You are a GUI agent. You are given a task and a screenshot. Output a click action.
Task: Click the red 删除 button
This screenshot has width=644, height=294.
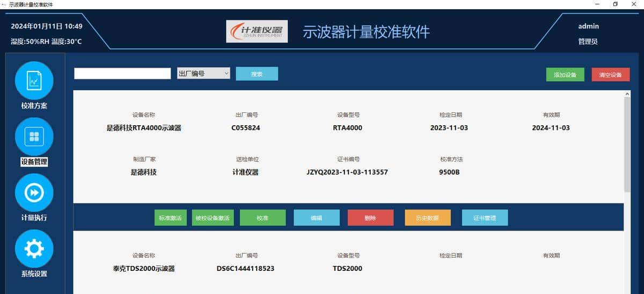point(370,218)
